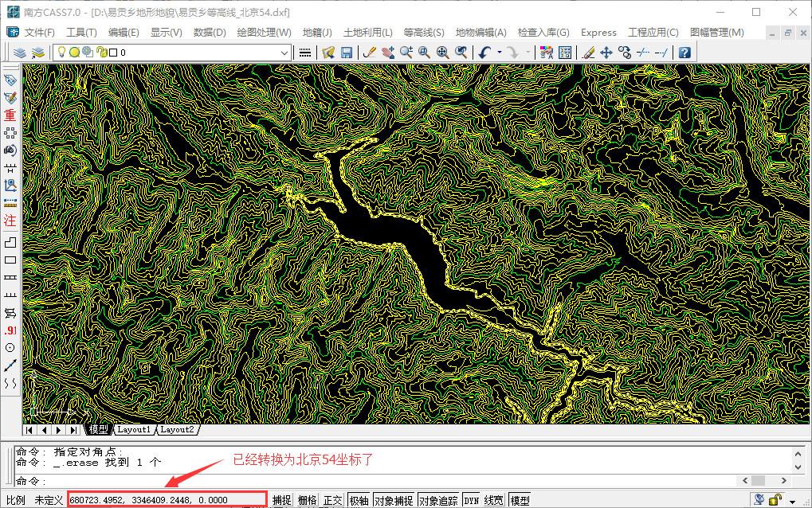Click 比例 scale label in status bar

coord(16,500)
